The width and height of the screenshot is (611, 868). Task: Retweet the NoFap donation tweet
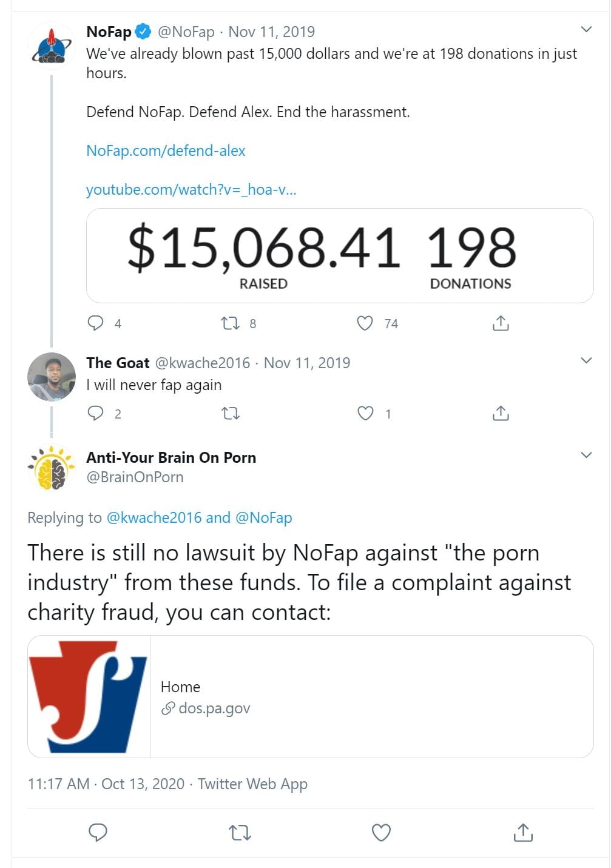point(231,323)
